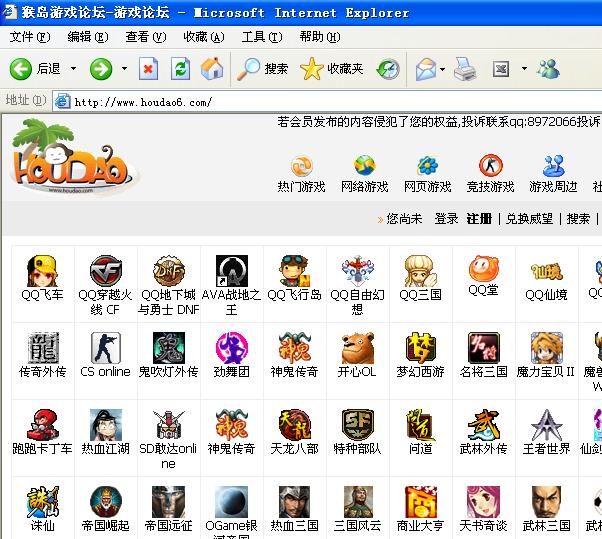Open QQ仙境 game icon
This screenshot has height=539, width=602.
point(546,271)
